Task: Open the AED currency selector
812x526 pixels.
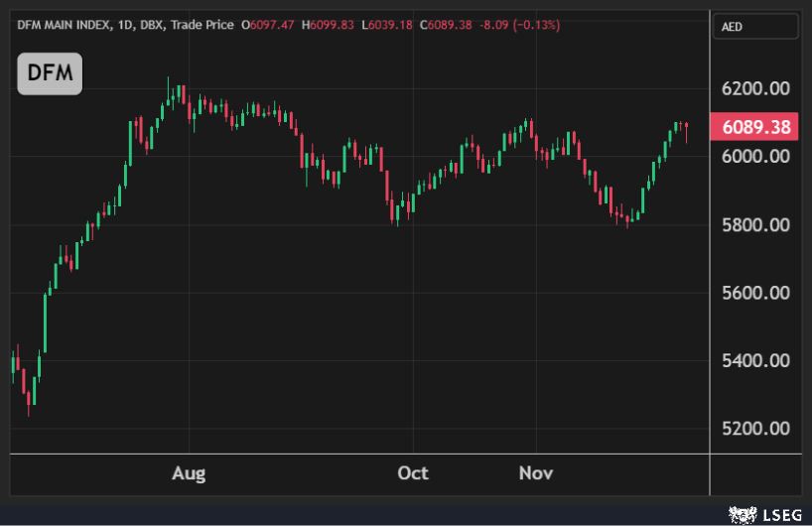Action: (x=754, y=27)
